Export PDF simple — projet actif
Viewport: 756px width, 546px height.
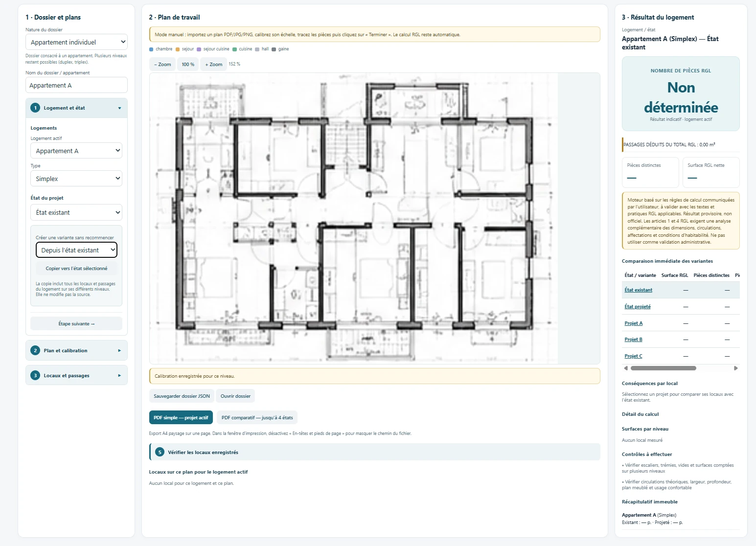tap(181, 417)
